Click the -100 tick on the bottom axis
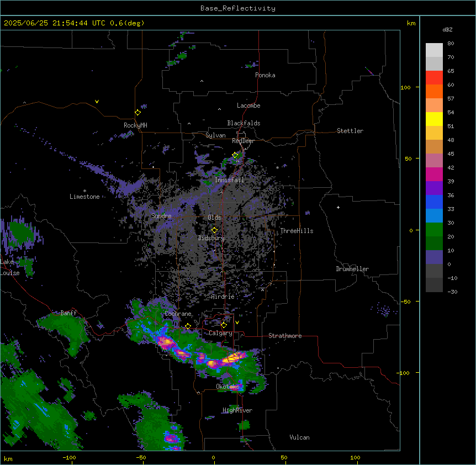Screen dimensions: 476x465 (x=69, y=457)
